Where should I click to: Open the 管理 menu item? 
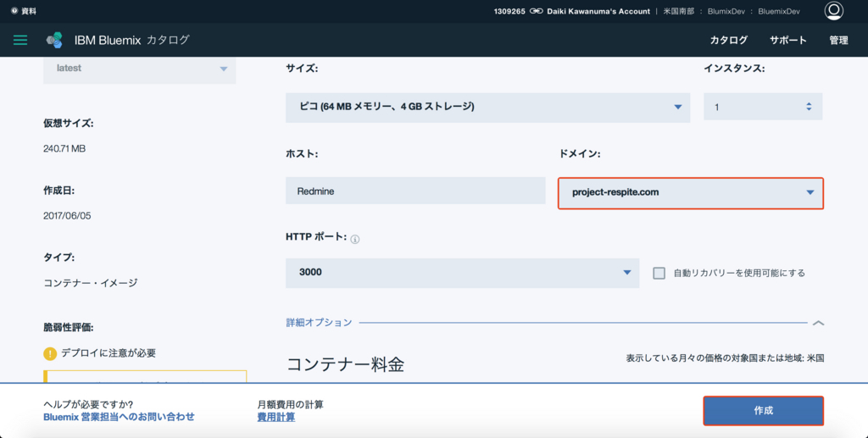click(838, 41)
